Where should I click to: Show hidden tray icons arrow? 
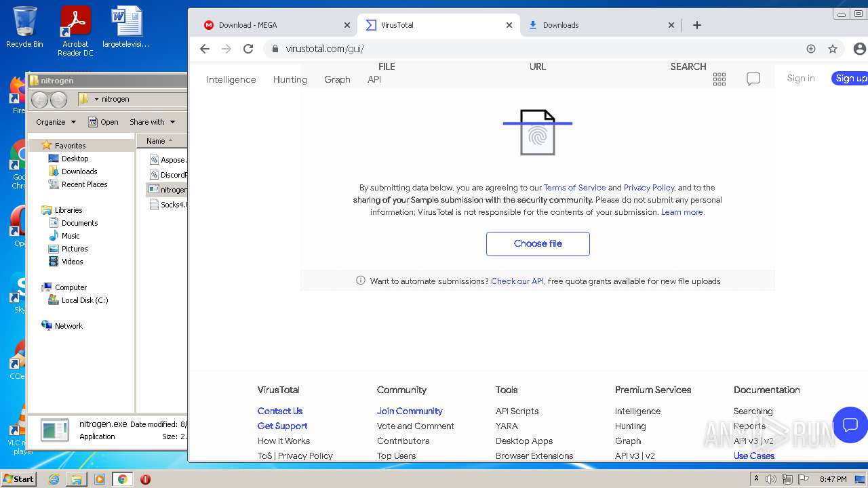click(x=757, y=479)
